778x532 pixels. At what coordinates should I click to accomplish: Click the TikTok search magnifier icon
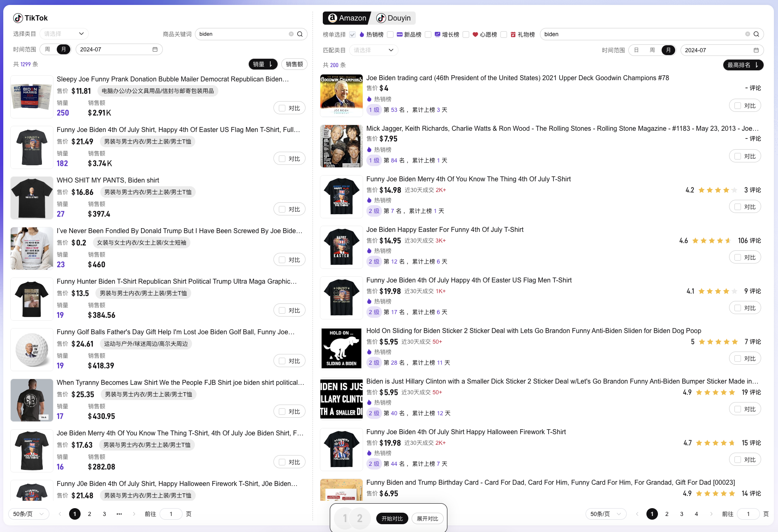[x=300, y=34]
